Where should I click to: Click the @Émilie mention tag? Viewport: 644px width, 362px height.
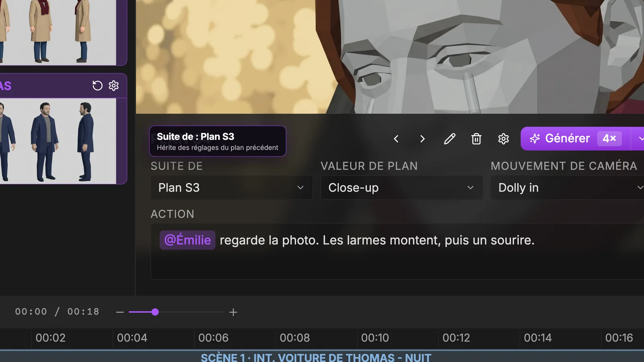[x=188, y=240]
